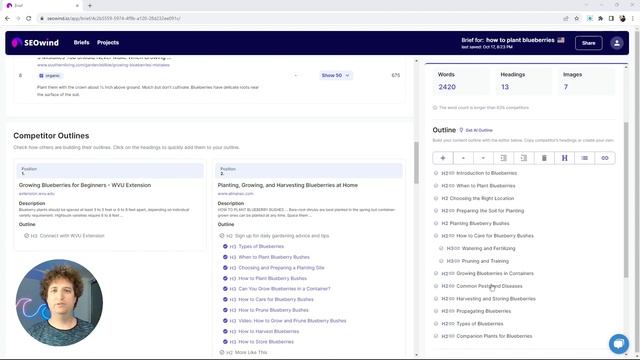Open the browser extensions puzzle icon

click(600, 18)
